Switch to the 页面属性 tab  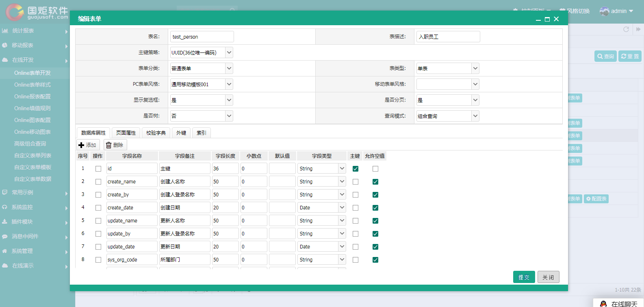click(126, 133)
